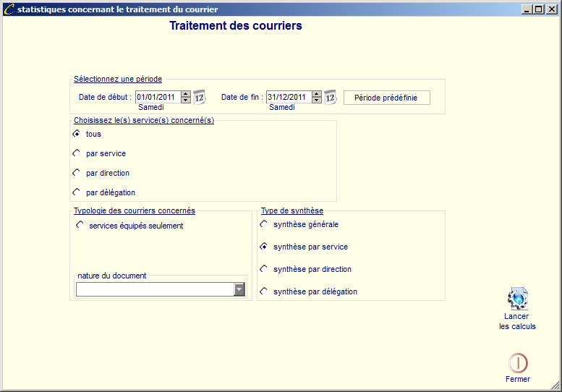Maximize the statistics window
This screenshot has width=562, height=392.
click(539, 9)
